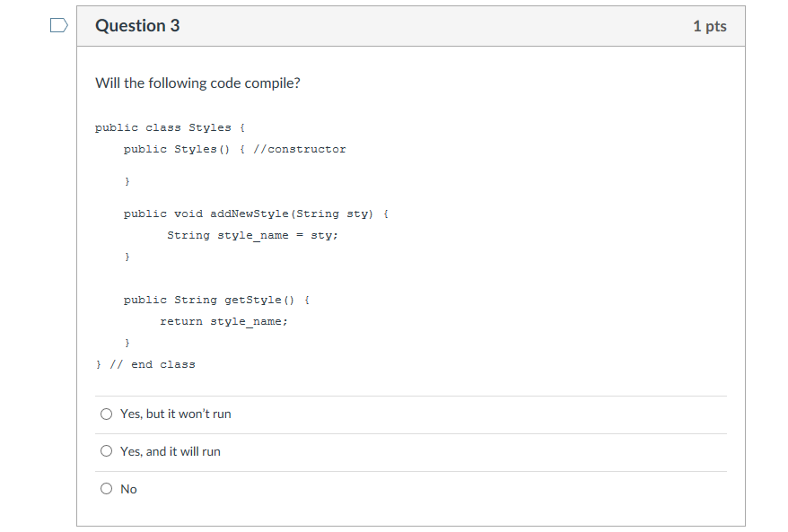Select the 'Yes, and it will run' answer
The image size is (788, 532).
(106, 451)
